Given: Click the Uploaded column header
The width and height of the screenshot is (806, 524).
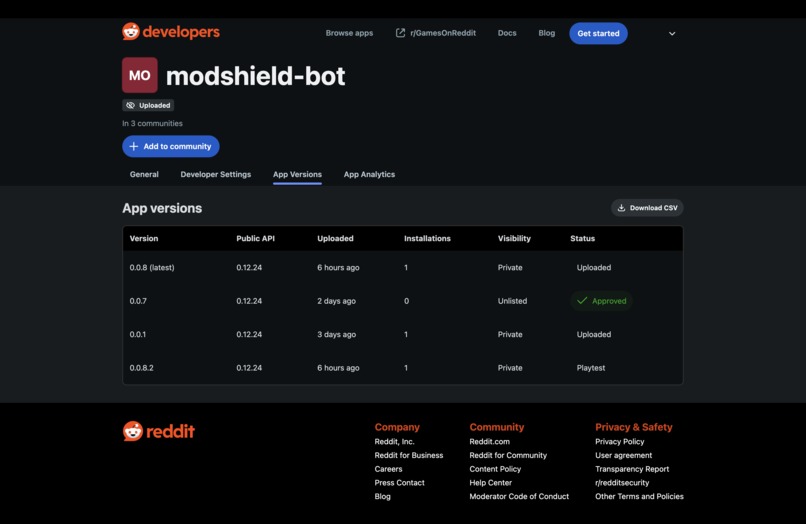Looking at the screenshot, I should click(335, 239).
